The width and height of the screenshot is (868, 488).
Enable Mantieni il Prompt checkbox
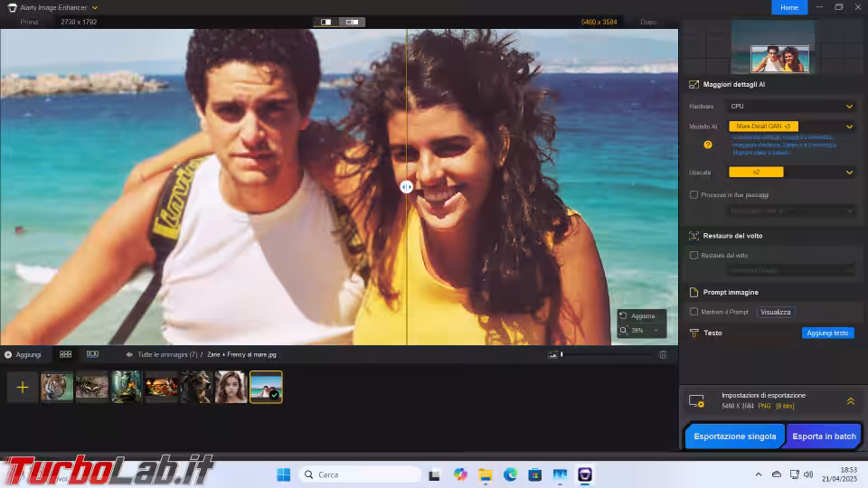click(x=693, y=312)
